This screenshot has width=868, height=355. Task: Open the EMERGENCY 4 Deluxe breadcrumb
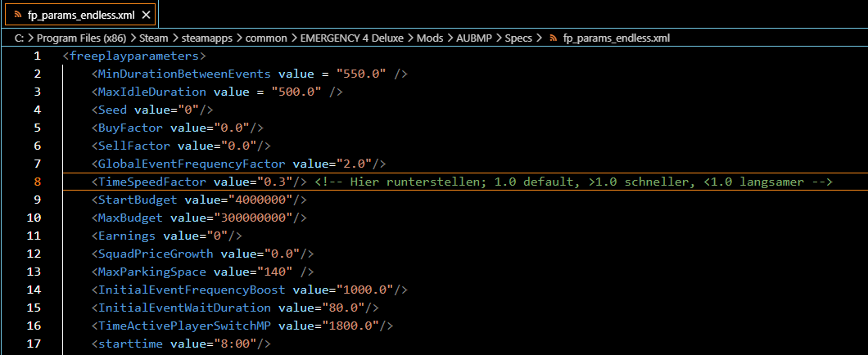[352, 38]
